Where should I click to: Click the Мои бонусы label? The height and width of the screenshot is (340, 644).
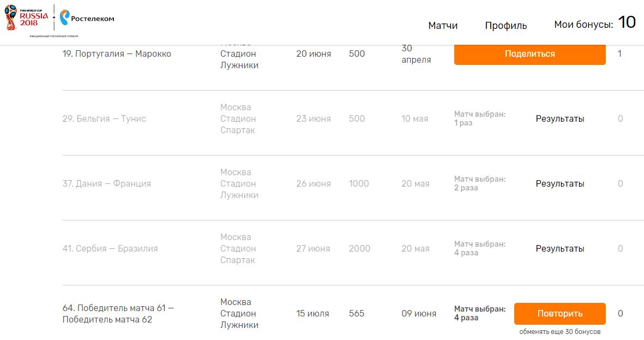point(583,25)
